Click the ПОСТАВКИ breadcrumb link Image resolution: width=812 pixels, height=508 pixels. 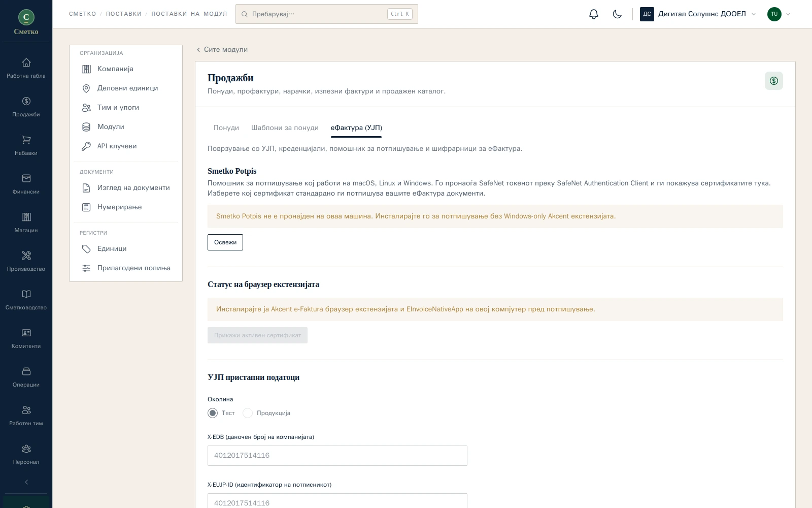(124, 14)
